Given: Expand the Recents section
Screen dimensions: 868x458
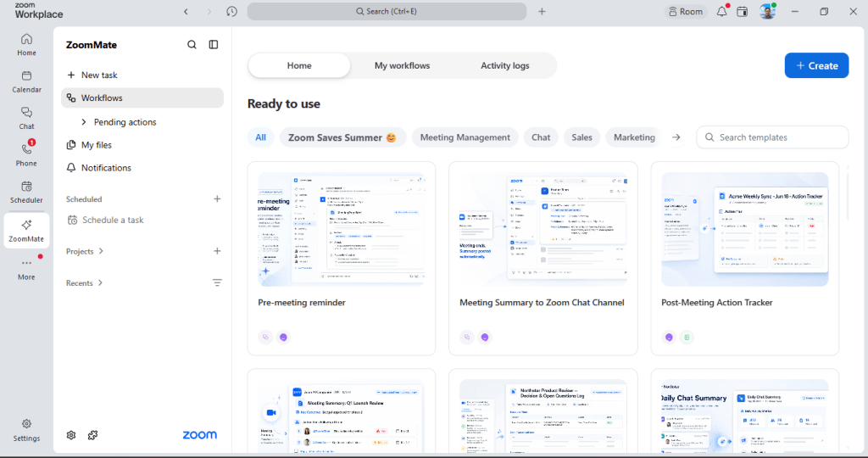Looking at the screenshot, I should (x=84, y=283).
